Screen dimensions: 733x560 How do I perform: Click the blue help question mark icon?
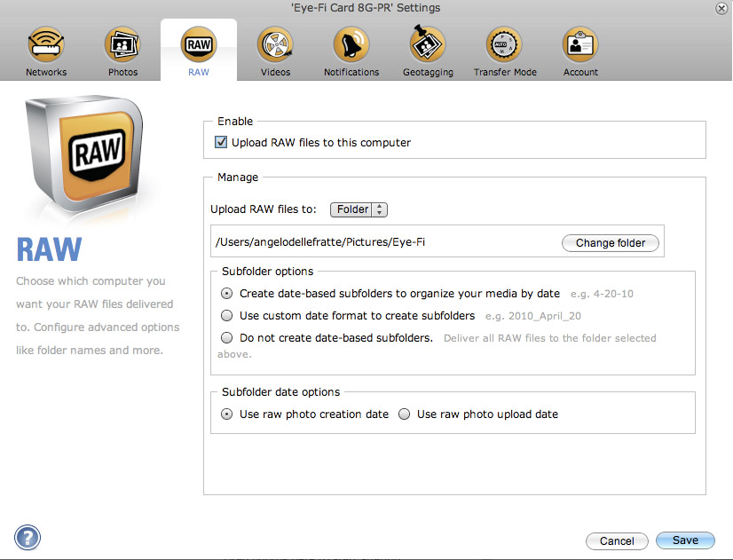28,538
